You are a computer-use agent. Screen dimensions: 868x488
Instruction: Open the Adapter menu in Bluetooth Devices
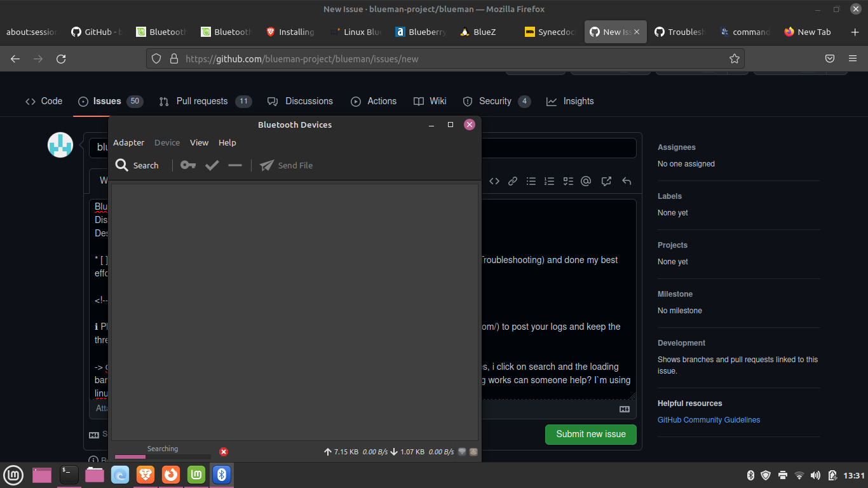(128, 142)
